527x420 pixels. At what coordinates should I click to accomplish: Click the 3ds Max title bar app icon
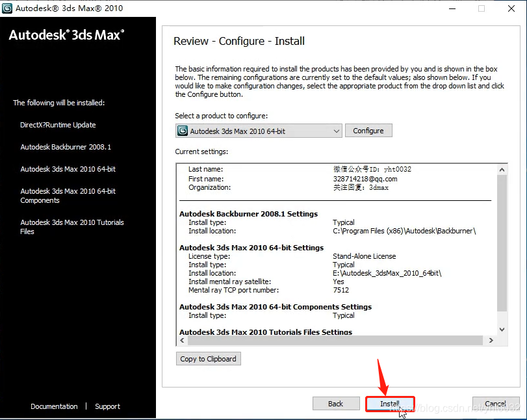(7, 8)
